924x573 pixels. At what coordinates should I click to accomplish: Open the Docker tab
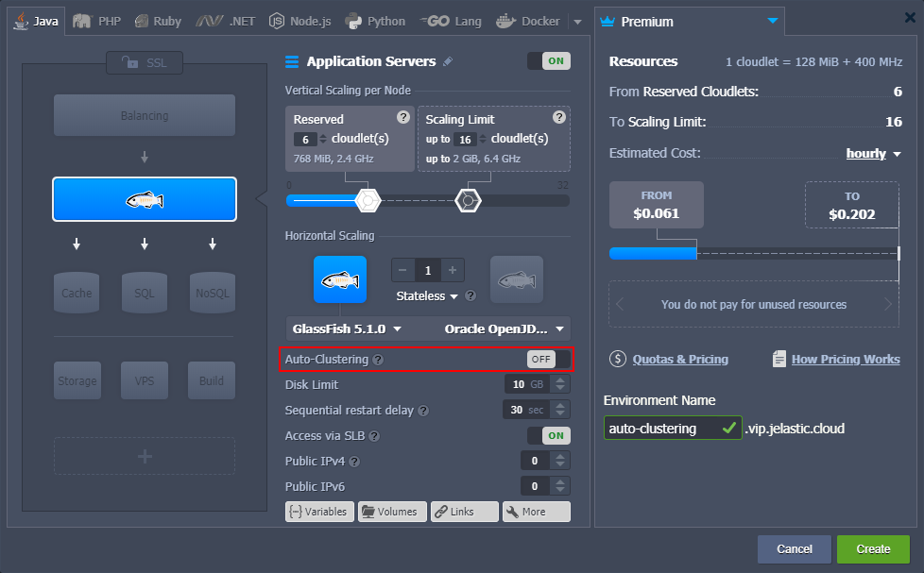pyautogui.click(x=528, y=21)
